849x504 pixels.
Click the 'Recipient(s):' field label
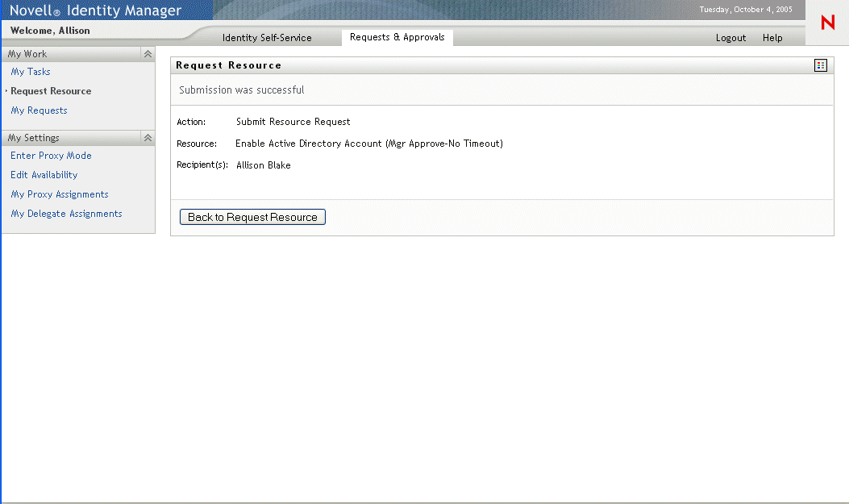[202, 165]
